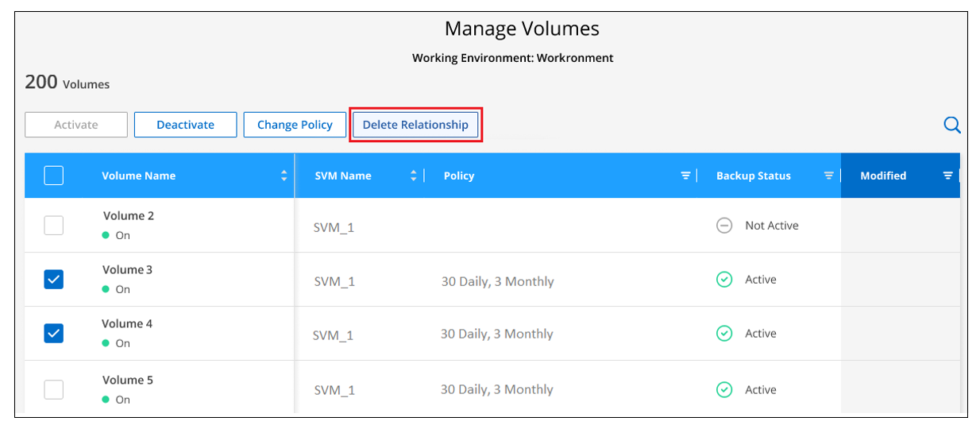
Task: Click the greyed-out Activate button
Action: point(76,125)
